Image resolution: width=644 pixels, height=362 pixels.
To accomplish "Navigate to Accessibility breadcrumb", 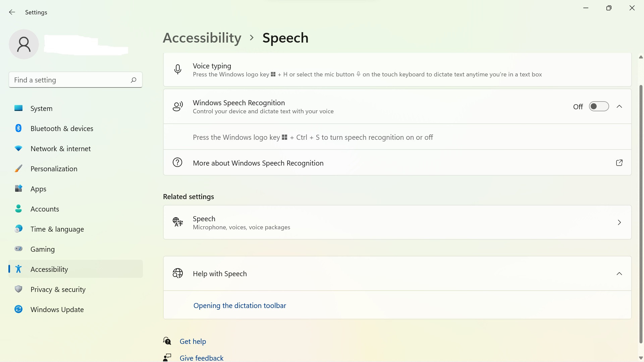I will click(202, 38).
